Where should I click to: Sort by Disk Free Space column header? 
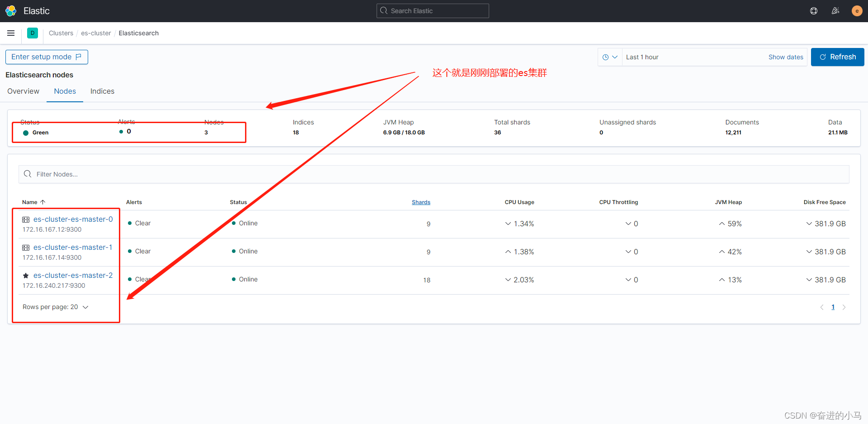click(825, 202)
